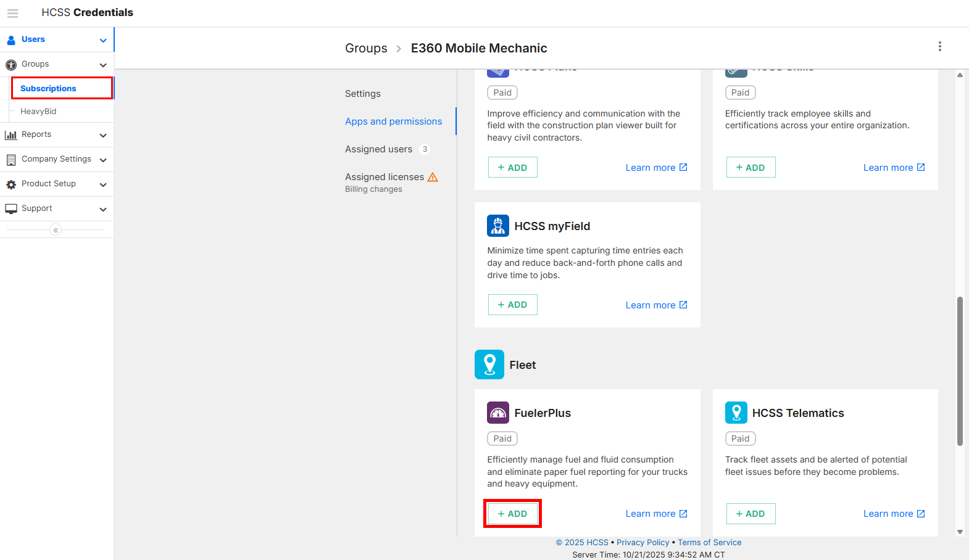Click the Users person icon
Screen dimensions: 969x560
11,40
